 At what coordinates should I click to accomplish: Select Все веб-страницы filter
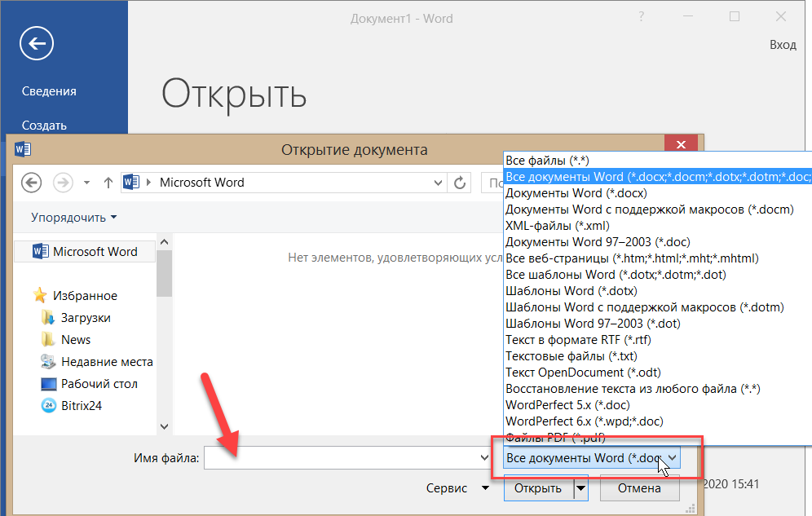click(658, 258)
